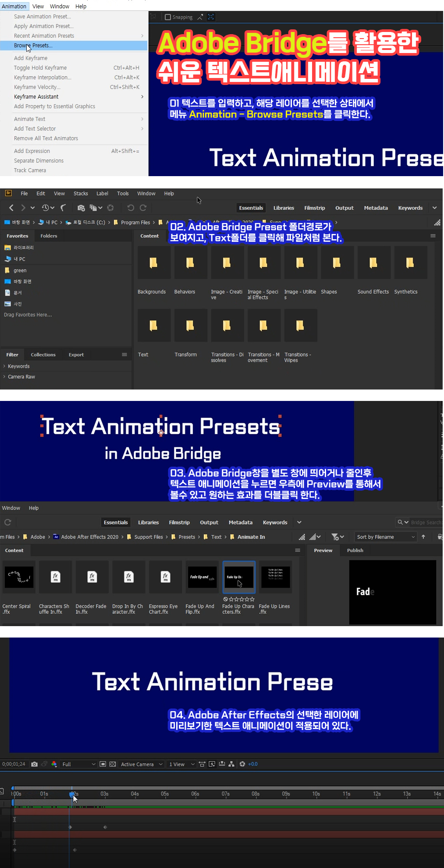Click the +0.0 exposure value

pyautogui.click(x=253, y=764)
